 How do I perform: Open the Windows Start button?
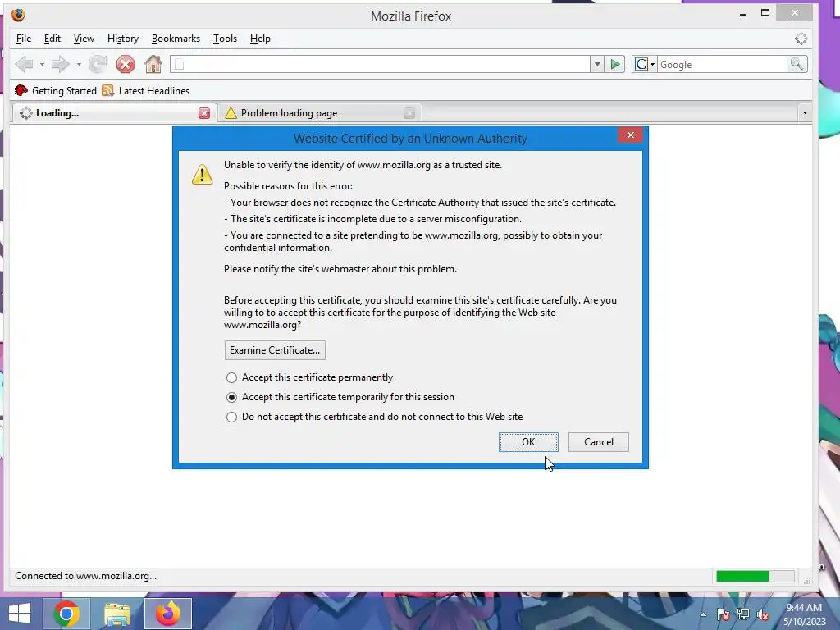click(20, 614)
